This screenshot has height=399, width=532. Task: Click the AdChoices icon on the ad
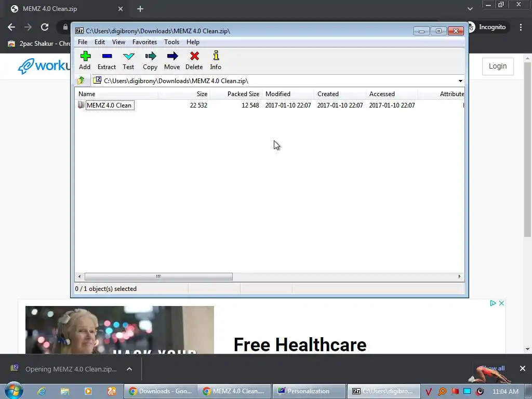point(493,303)
